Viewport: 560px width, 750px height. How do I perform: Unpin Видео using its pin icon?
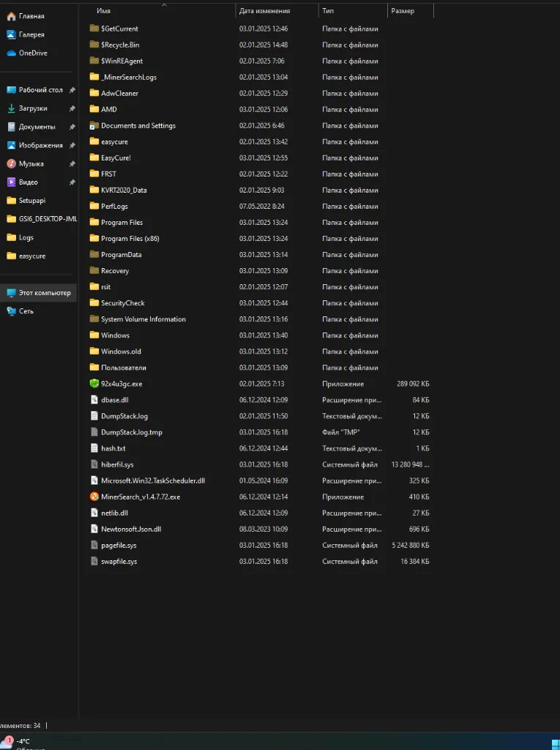click(72, 182)
